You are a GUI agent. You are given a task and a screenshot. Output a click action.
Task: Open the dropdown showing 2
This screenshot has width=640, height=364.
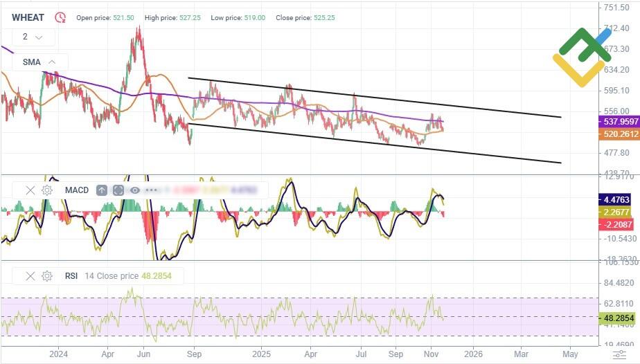[32, 37]
